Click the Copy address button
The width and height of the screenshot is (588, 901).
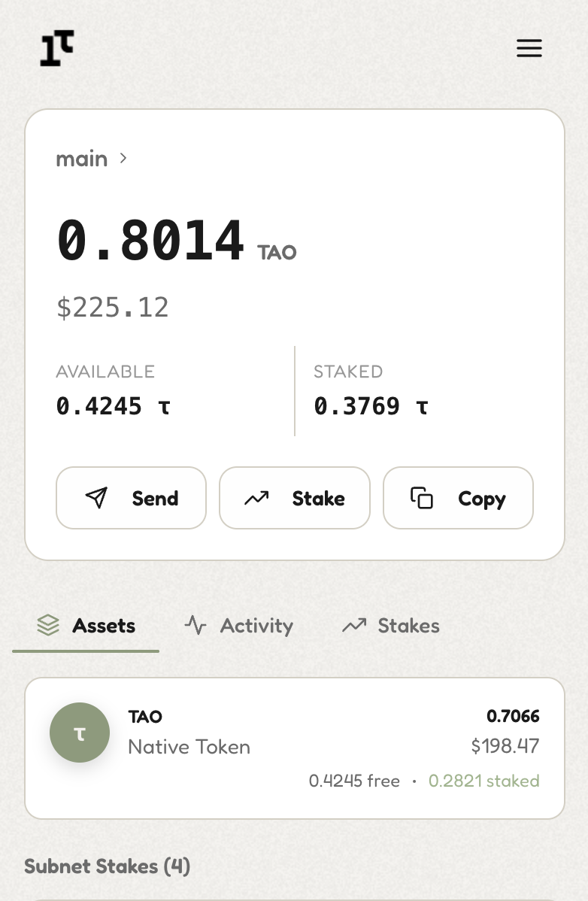(458, 497)
